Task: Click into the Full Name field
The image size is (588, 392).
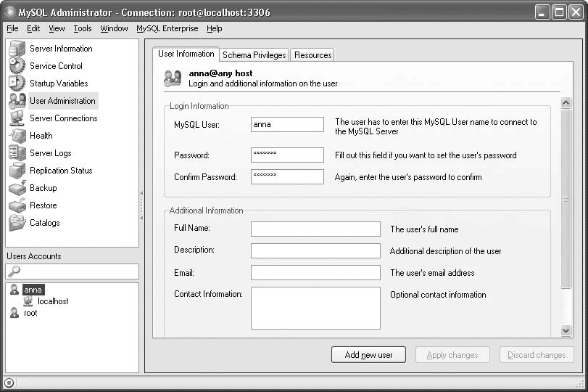Action: pyautogui.click(x=315, y=229)
